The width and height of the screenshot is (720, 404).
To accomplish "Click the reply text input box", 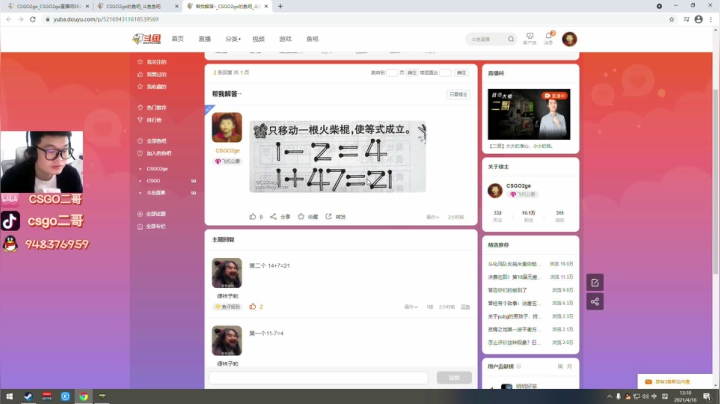I will (x=319, y=377).
